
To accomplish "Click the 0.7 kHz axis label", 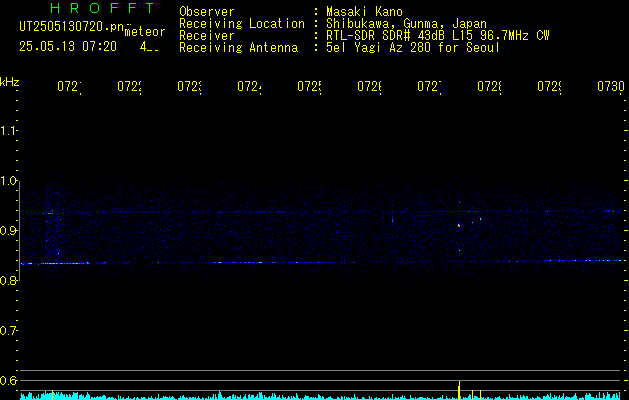I will [8, 330].
